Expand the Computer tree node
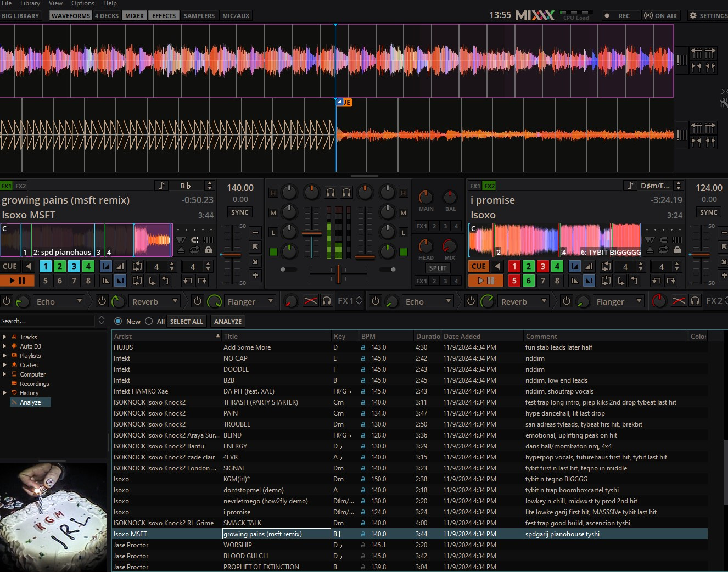This screenshot has width=728, height=572. point(4,374)
